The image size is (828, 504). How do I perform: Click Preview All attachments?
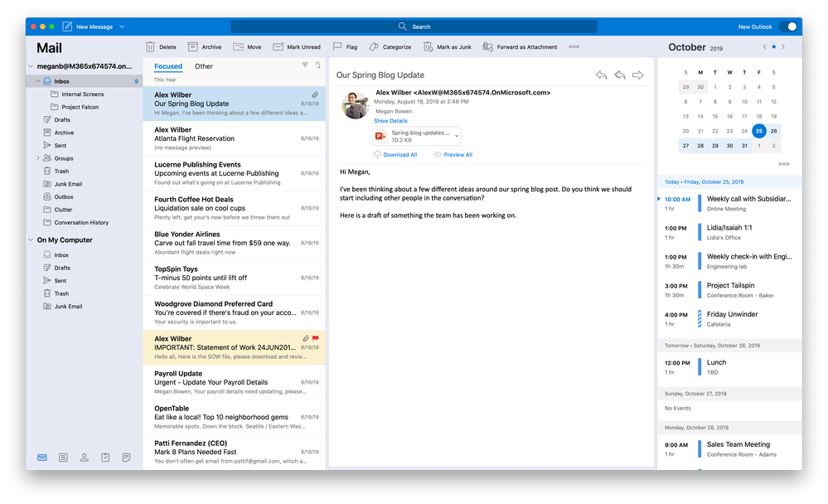tap(453, 155)
